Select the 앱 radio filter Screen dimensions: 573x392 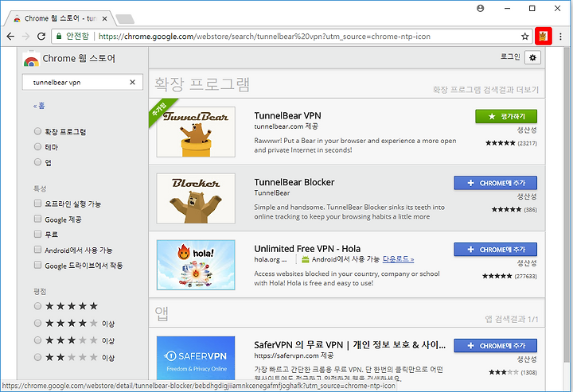pos(37,162)
